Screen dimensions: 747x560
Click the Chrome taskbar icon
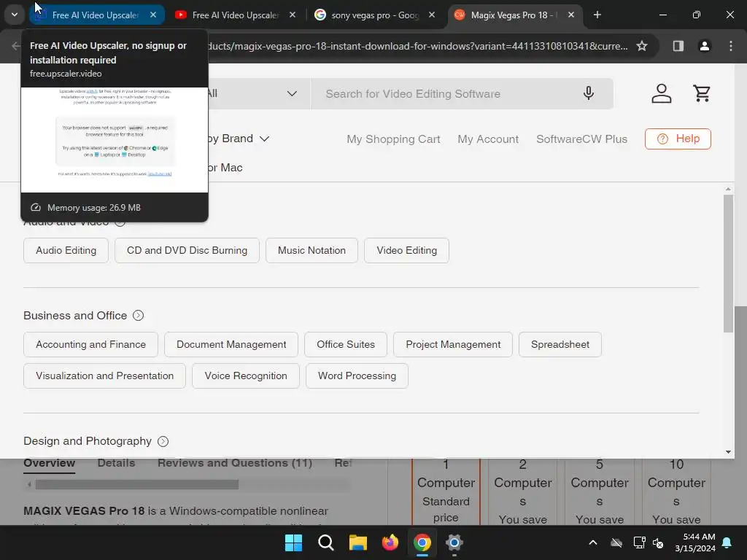click(422, 542)
